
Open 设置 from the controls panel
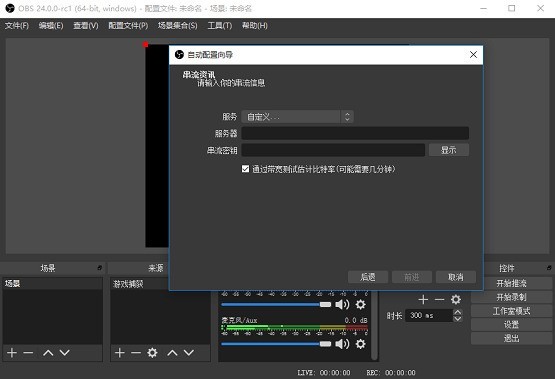[x=511, y=325]
